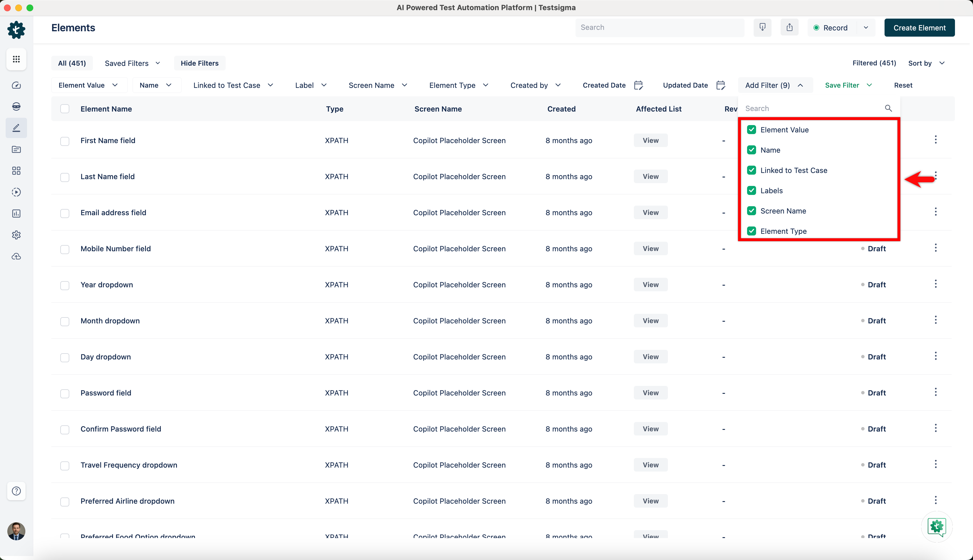This screenshot has height=560, width=973.
Task: Click the Hide Filters button
Action: (x=199, y=63)
